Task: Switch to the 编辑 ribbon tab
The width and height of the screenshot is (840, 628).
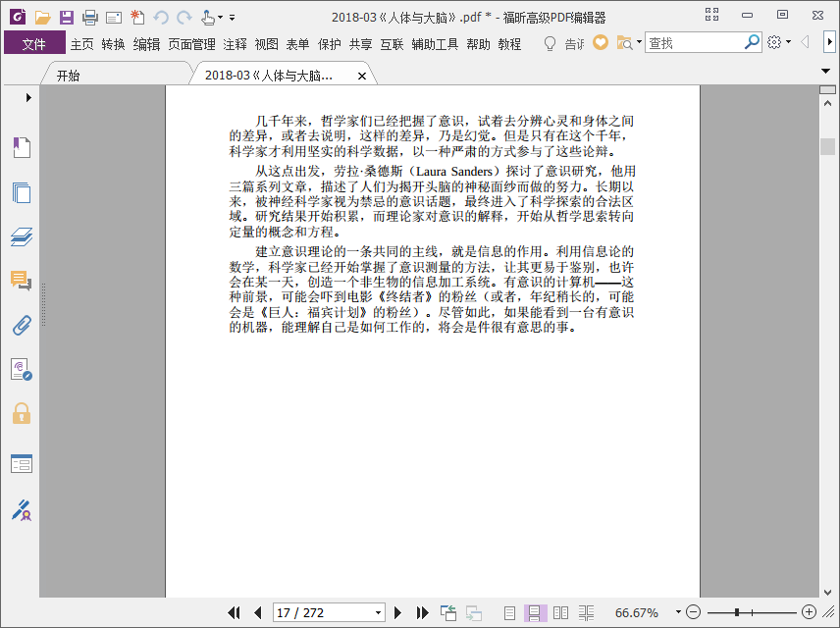Action: 146,44
